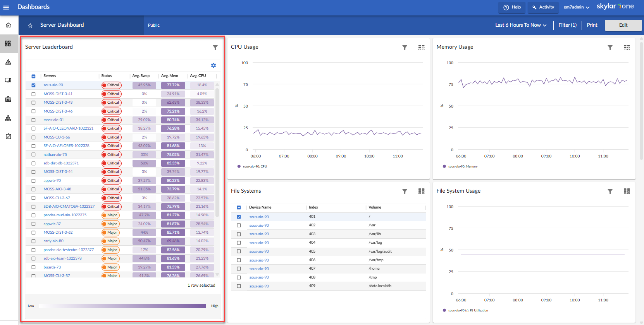
Task: Click the Edit dashboard button
Action: point(623,25)
